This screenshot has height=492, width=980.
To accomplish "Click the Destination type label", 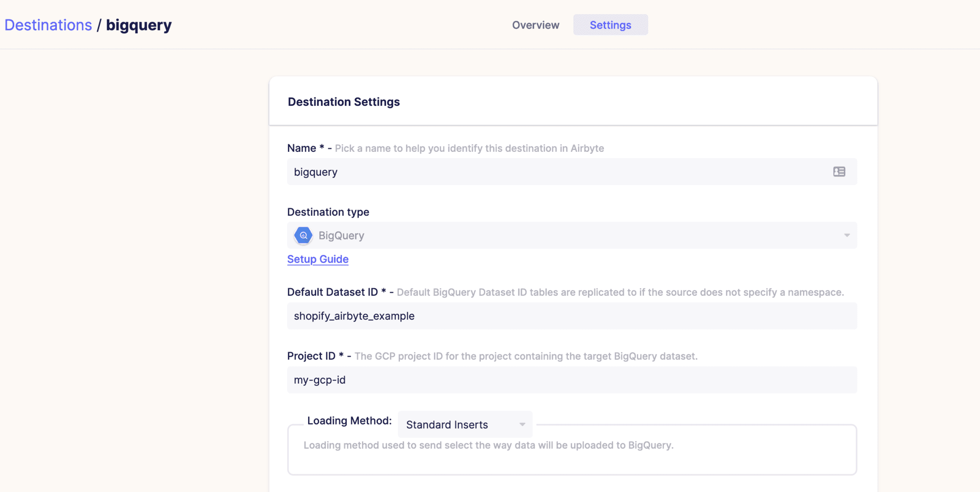I will point(328,212).
